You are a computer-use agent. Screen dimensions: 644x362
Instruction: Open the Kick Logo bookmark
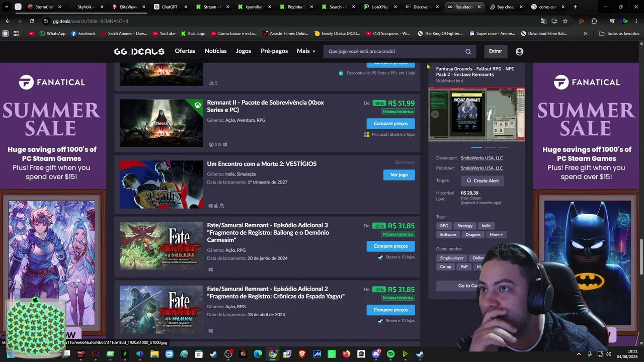click(x=193, y=34)
